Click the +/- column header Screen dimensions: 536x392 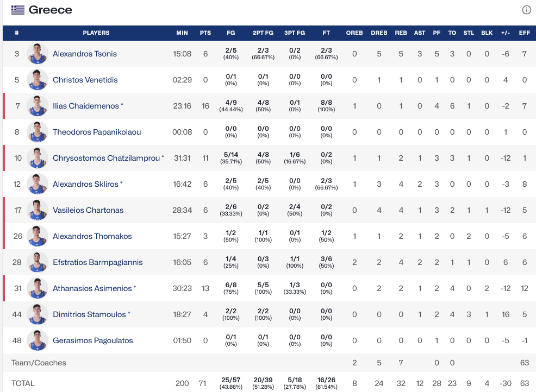coord(506,33)
